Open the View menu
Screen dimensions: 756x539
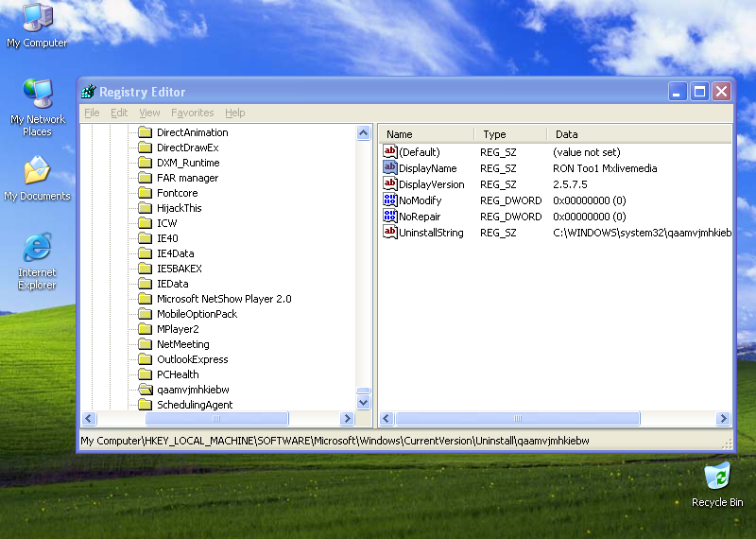[x=149, y=113]
